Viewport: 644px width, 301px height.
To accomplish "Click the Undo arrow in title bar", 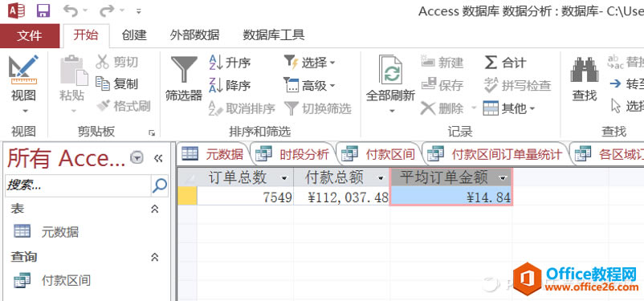I will (71, 10).
